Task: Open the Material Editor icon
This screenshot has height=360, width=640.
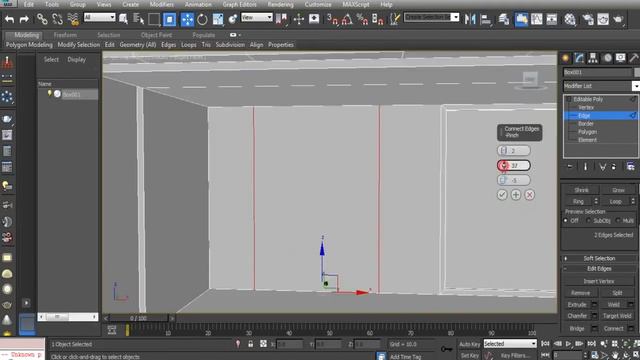Action: (x=570, y=19)
